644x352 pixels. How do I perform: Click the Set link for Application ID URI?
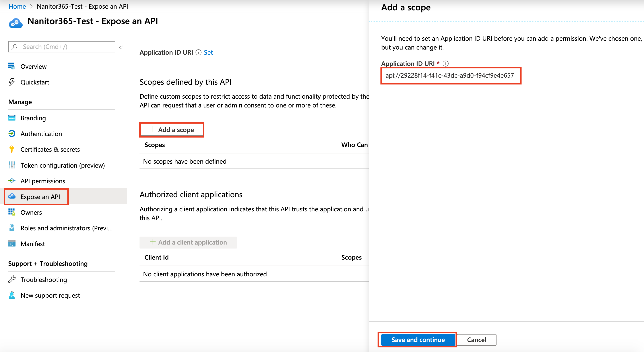click(208, 52)
